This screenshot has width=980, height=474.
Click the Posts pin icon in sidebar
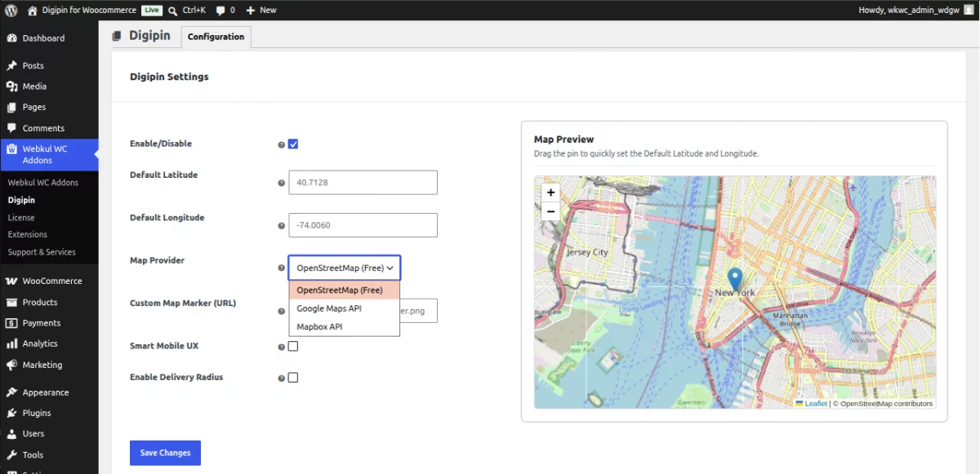click(x=11, y=66)
